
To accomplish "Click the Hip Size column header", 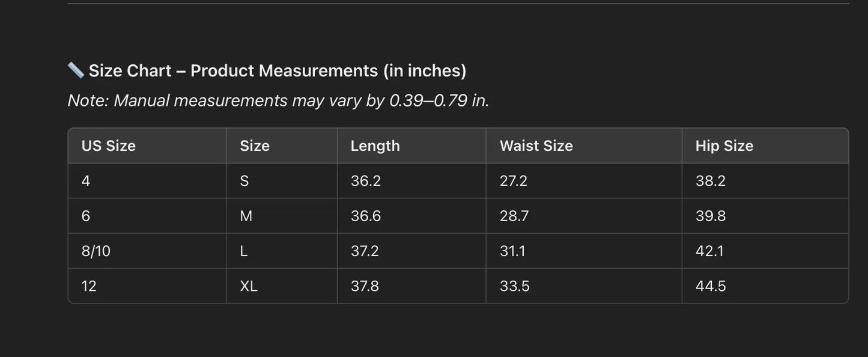I will point(724,146).
